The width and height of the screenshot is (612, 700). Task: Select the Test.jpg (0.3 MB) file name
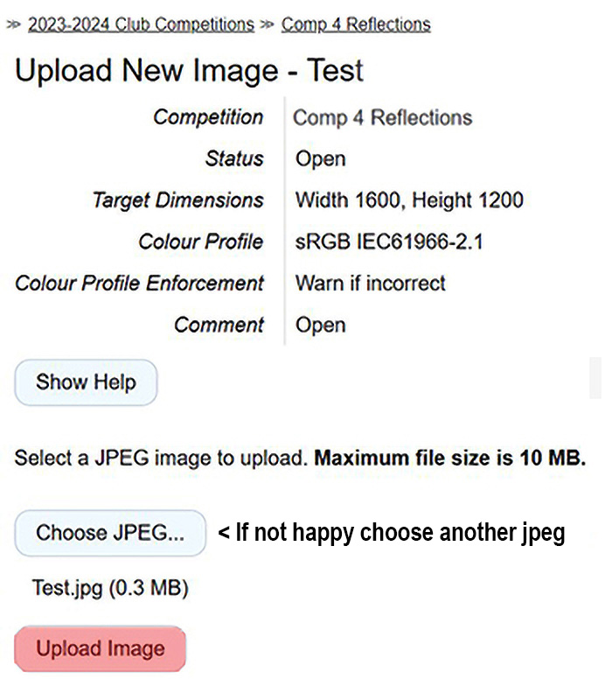110,588
